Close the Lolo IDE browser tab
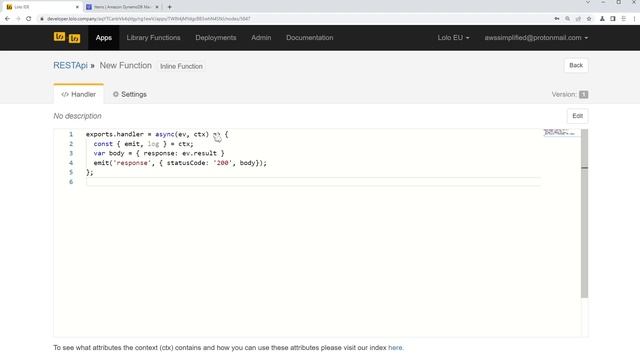This screenshot has width=640, height=360. tap(77, 7)
